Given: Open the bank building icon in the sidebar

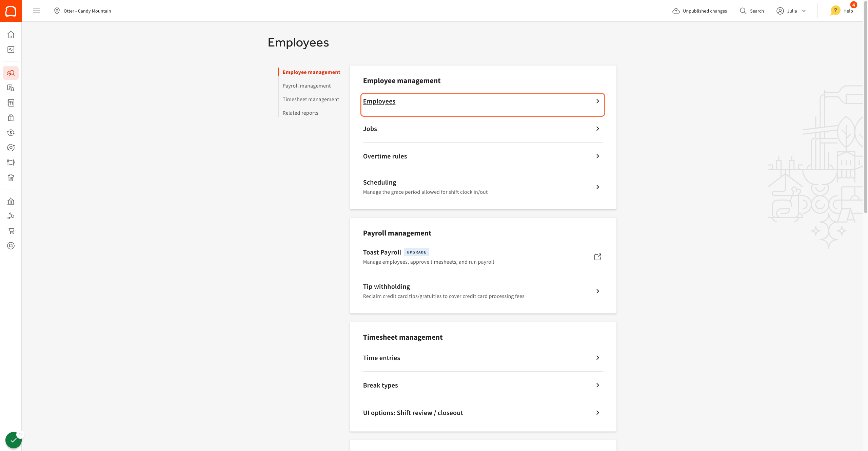Looking at the screenshot, I should coord(11,201).
